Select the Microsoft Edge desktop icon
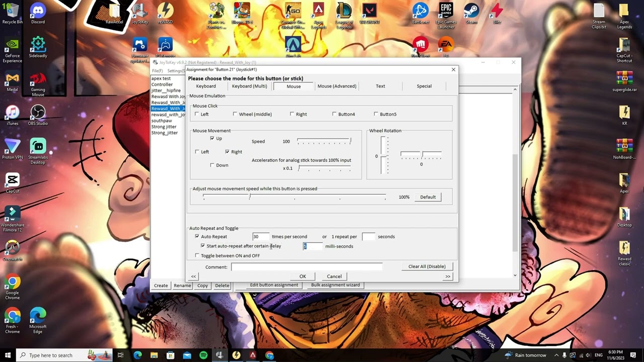Viewport: 644px width, 362px height. [x=38, y=321]
